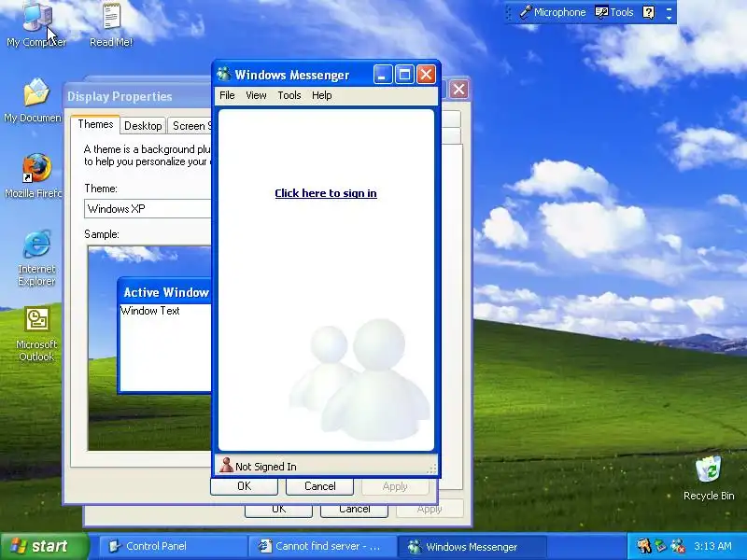Grab the language bar move handle
This screenshot has height=560, width=747.
point(509,13)
